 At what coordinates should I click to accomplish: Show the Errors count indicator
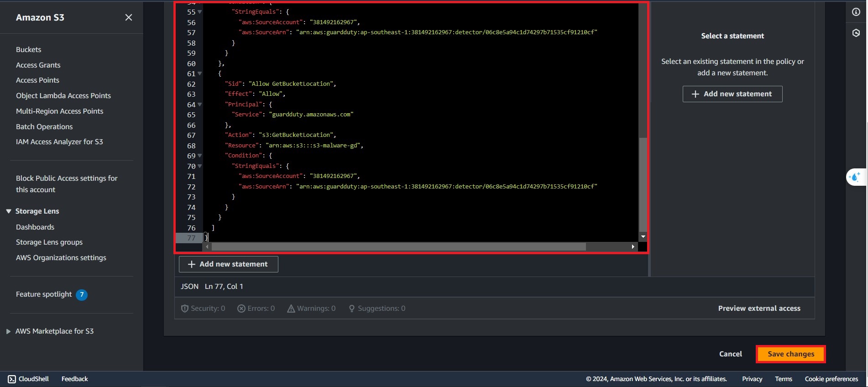(x=256, y=309)
